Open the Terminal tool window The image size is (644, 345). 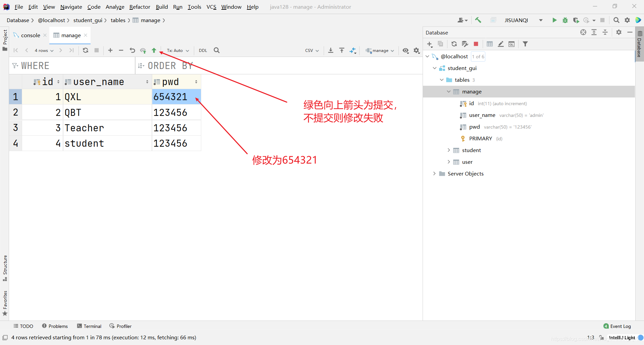89,326
